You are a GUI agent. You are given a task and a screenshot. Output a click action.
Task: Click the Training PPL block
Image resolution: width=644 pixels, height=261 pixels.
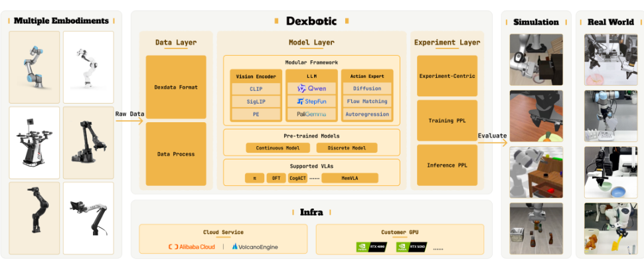pos(447,120)
